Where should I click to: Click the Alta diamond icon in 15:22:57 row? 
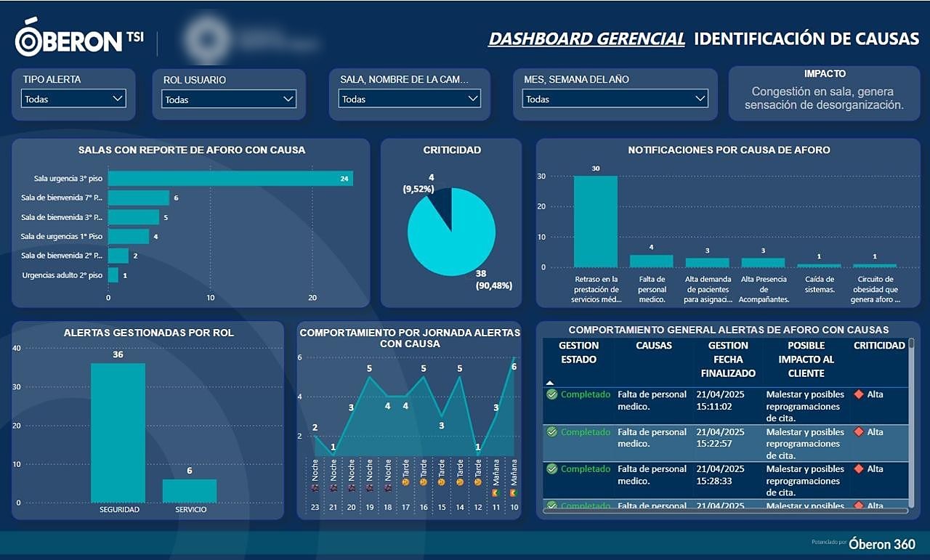point(859,432)
